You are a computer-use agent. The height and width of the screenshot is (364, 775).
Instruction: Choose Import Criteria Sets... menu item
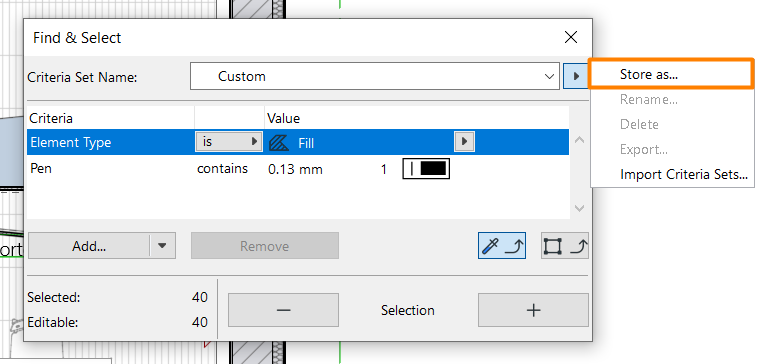pyautogui.click(x=684, y=174)
